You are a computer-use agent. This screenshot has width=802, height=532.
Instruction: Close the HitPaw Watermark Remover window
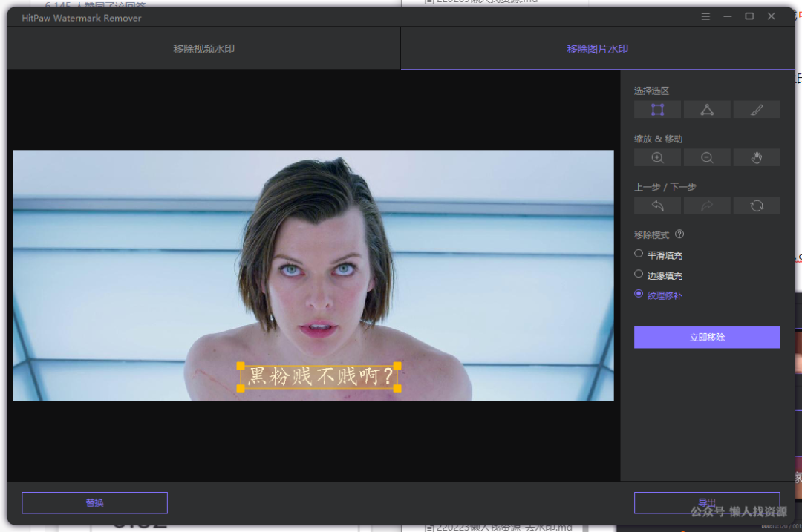pos(772,16)
